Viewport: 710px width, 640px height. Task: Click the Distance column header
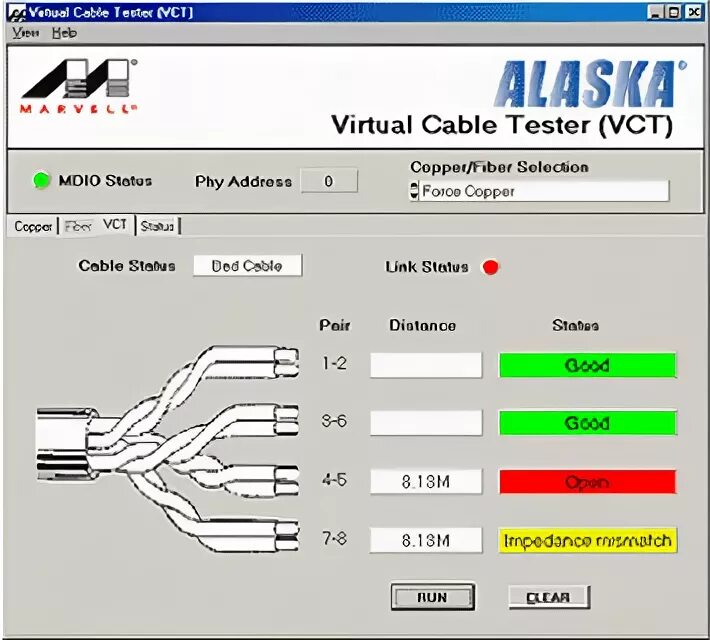click(x=422, y=325)
